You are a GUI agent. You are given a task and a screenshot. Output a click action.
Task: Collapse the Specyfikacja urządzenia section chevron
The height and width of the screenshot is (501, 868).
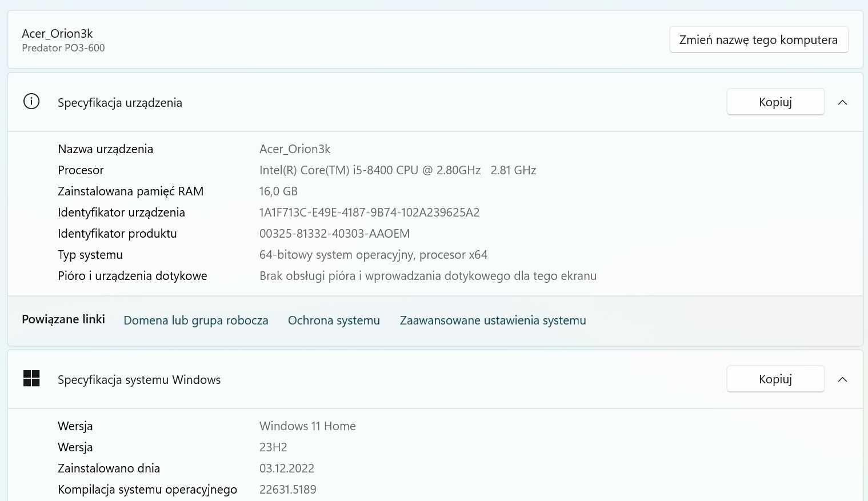tap(842, 102)
